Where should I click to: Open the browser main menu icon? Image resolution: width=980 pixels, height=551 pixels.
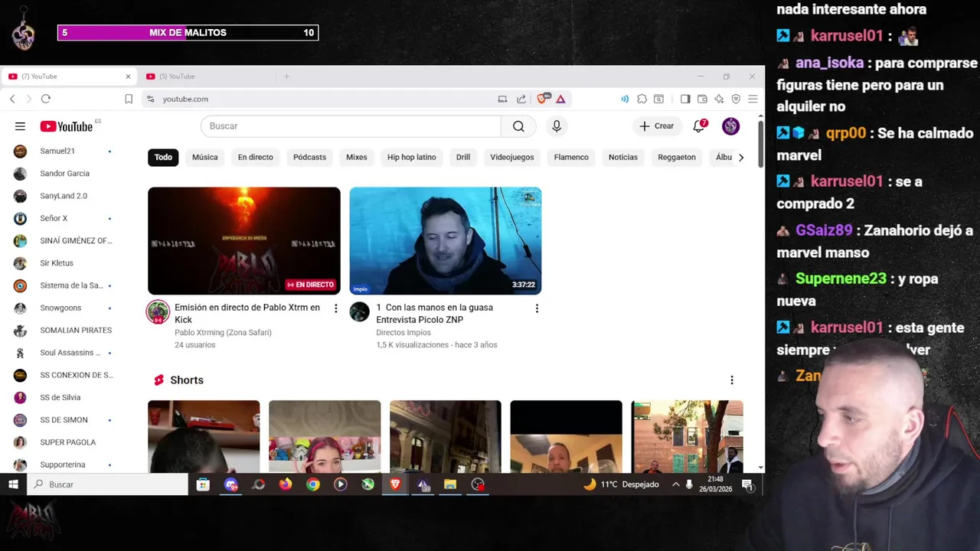coord(753,99)
